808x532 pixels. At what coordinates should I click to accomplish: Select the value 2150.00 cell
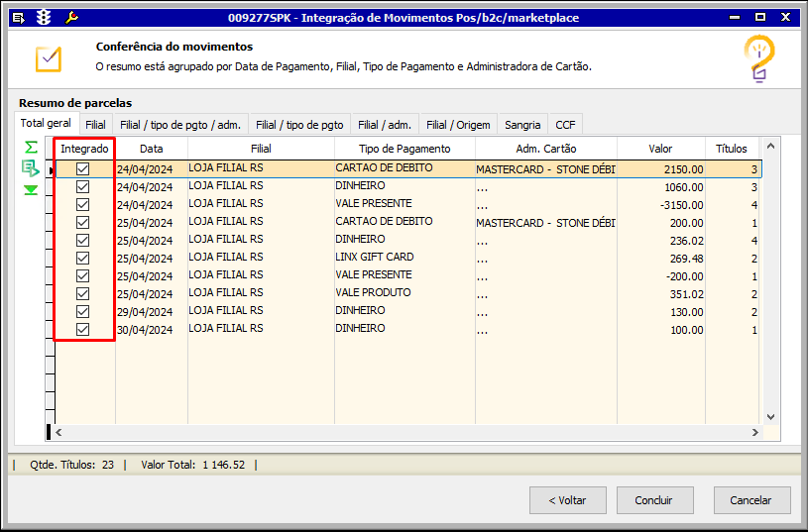pyautogui.click(x=660, y=169)
